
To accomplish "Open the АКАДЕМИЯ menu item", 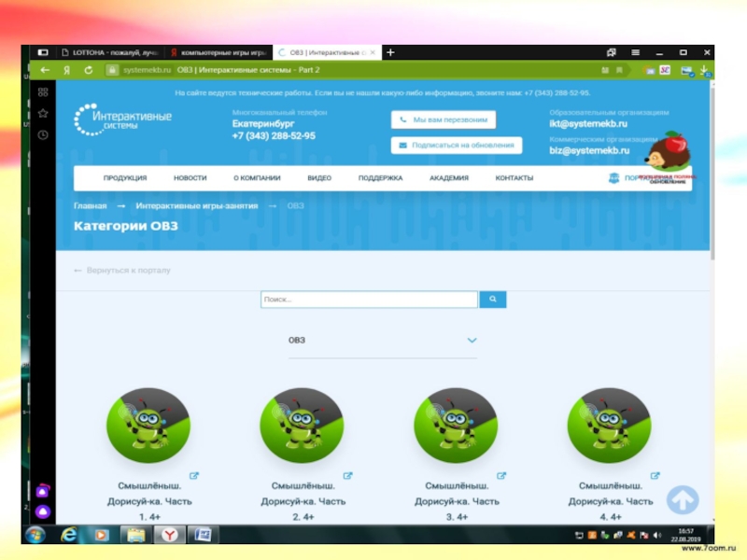I will (449, 177).
